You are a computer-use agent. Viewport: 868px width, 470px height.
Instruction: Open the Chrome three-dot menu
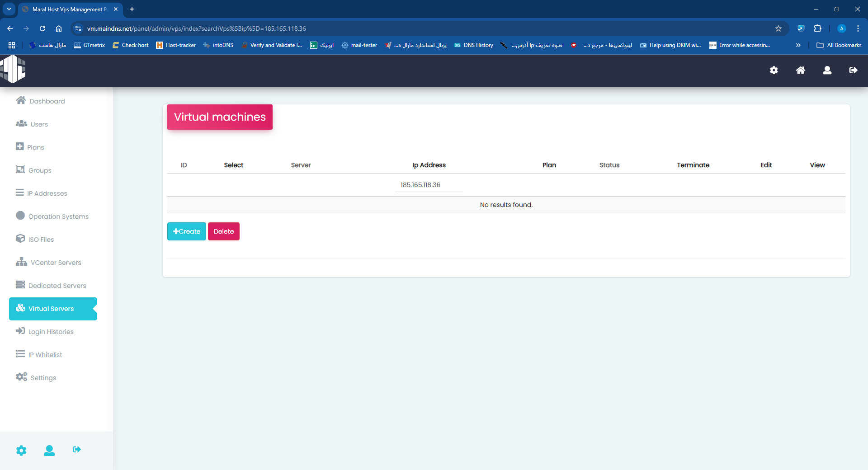[x=858, y=28]
